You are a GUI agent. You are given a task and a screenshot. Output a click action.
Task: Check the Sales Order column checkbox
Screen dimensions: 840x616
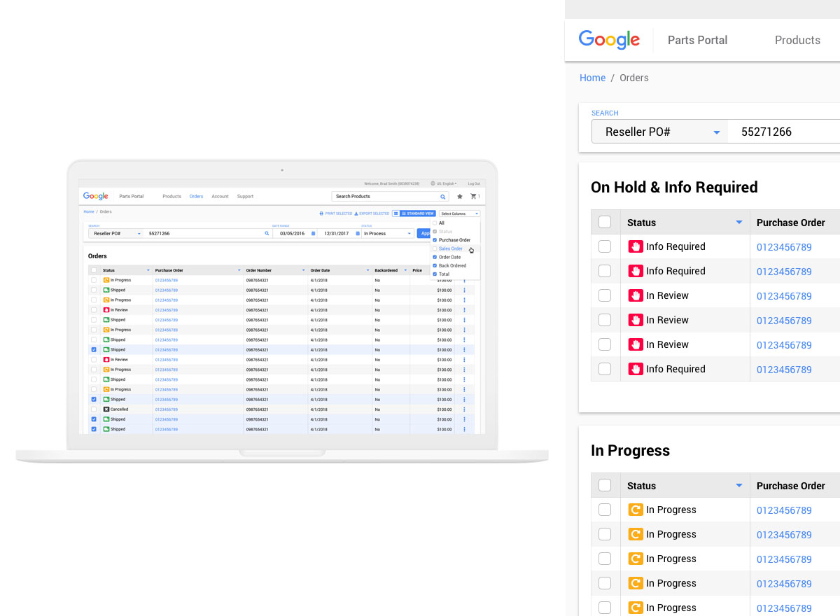point(435,248)
